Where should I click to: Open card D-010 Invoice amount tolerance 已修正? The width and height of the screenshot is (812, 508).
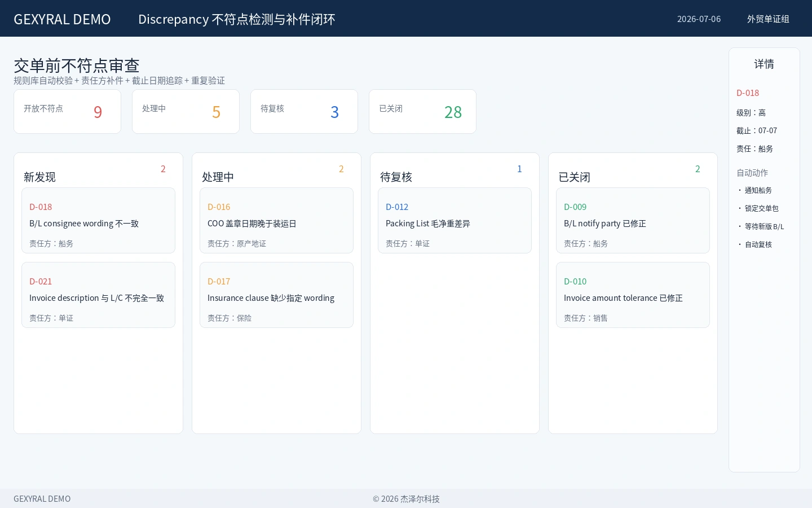633,295
